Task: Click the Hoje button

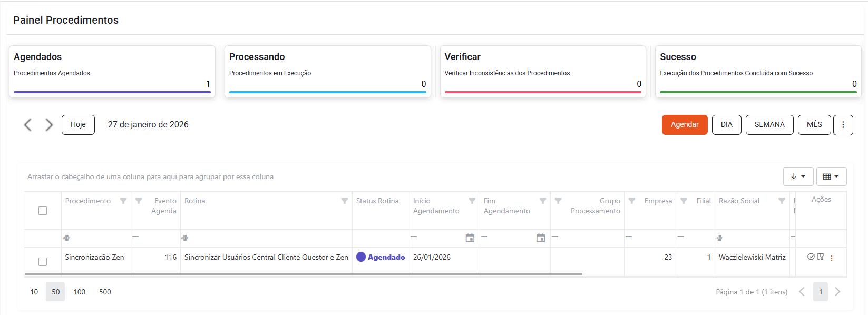Action: [78, 125]
